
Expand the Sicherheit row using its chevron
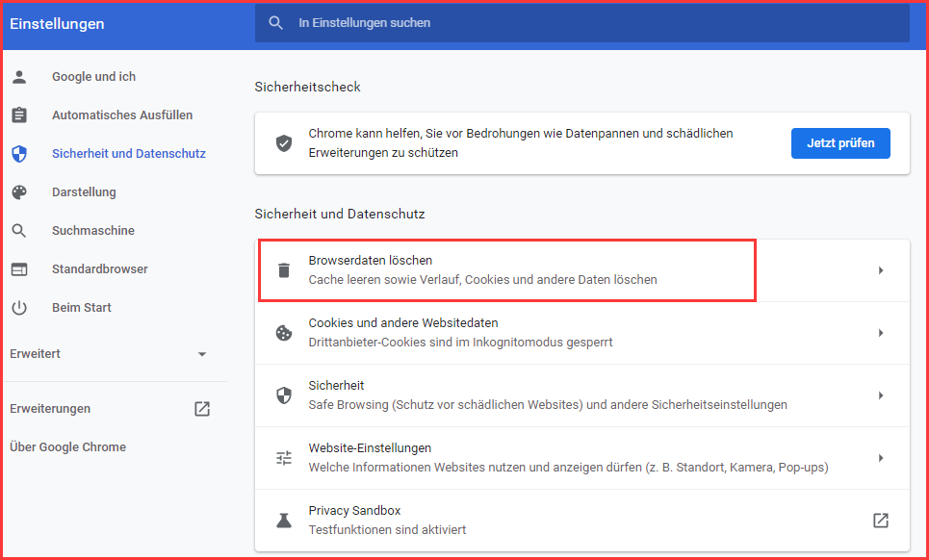coord(880,395)
